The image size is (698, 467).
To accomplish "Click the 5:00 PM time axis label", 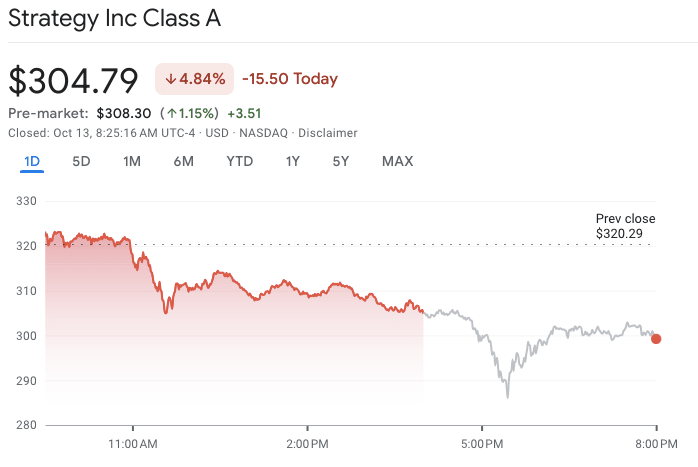I will [x=481, y=443].
